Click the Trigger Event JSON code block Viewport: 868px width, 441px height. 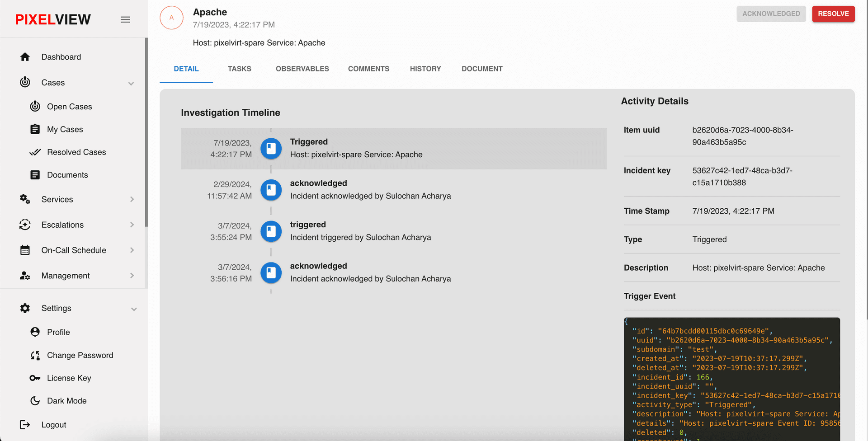click(x=732, y=379)
